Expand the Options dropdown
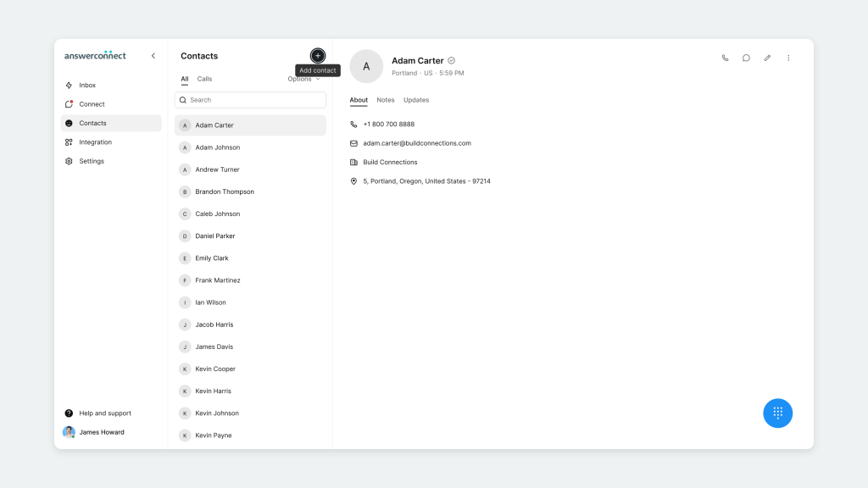Screen dimensions: 868x488 [x=303, y=79]
